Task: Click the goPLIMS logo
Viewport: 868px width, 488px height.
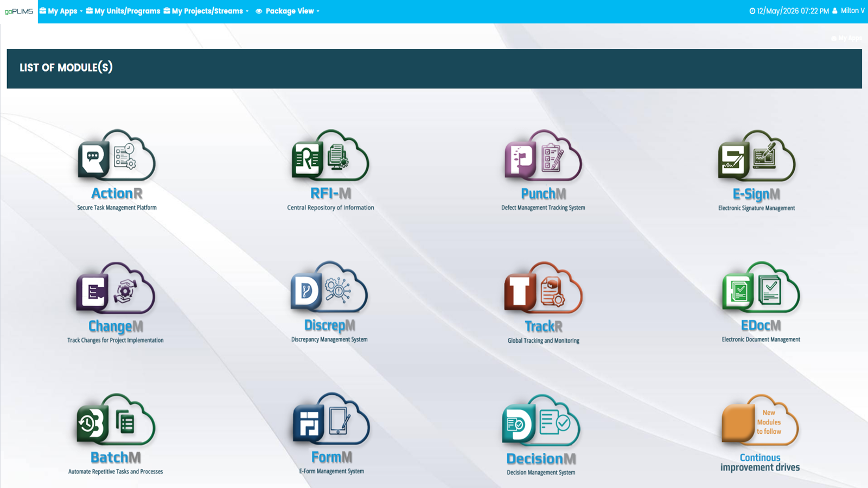Action: [19, 11]
